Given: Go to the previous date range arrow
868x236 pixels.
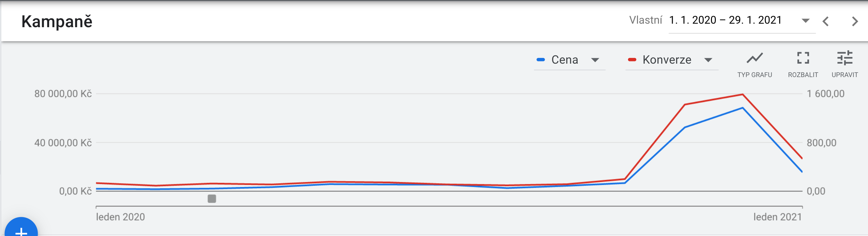Looking at the screenshot, I should [x=826, y=21].
